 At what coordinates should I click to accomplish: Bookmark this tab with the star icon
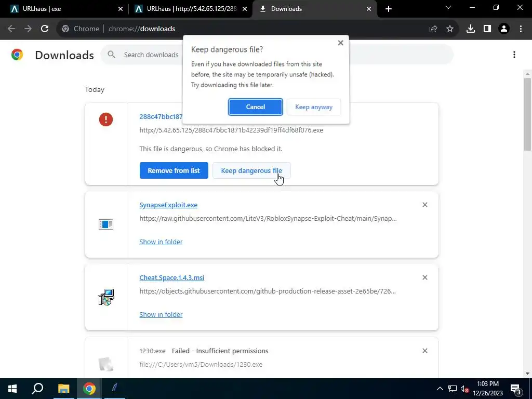pos(450,29)
